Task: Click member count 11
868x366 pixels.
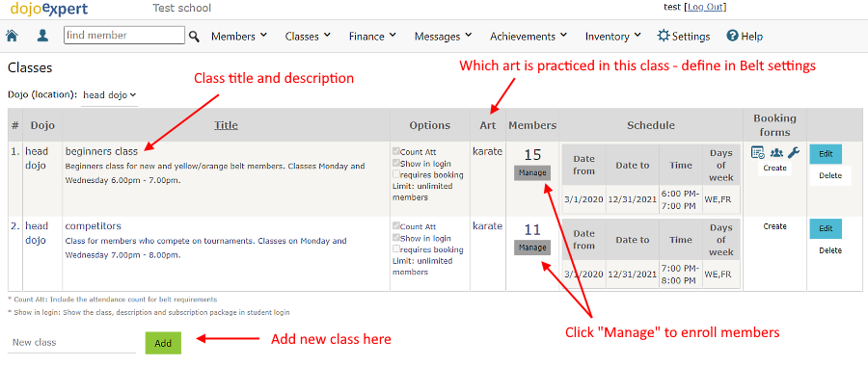Action: tap(532, 229)
